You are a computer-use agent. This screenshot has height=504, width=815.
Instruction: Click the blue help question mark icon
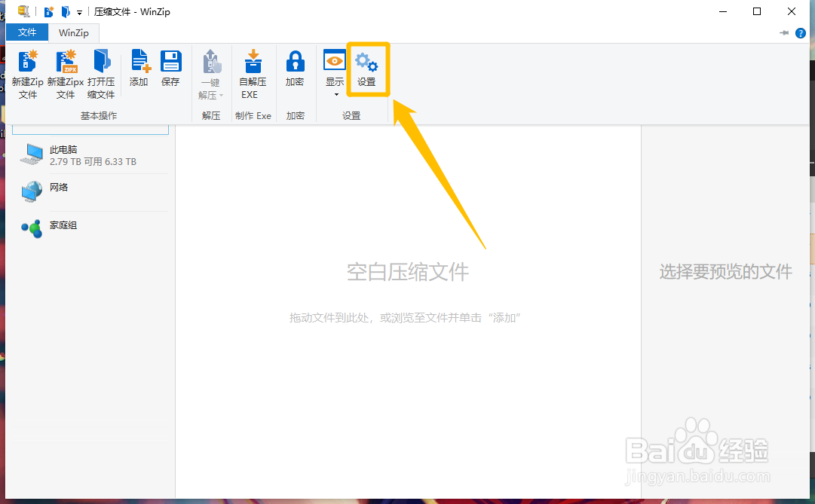click(x=801, y=32)
